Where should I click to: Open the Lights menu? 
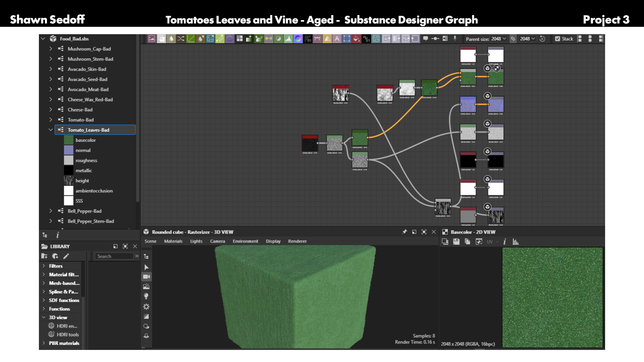196,241
